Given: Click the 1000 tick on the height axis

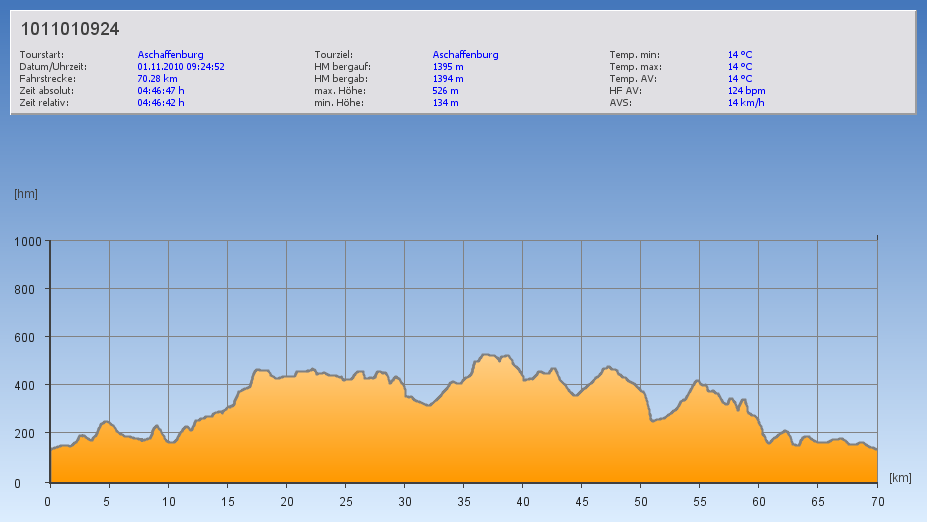Looking at the screenshot, I should click(x=27, y=241).
